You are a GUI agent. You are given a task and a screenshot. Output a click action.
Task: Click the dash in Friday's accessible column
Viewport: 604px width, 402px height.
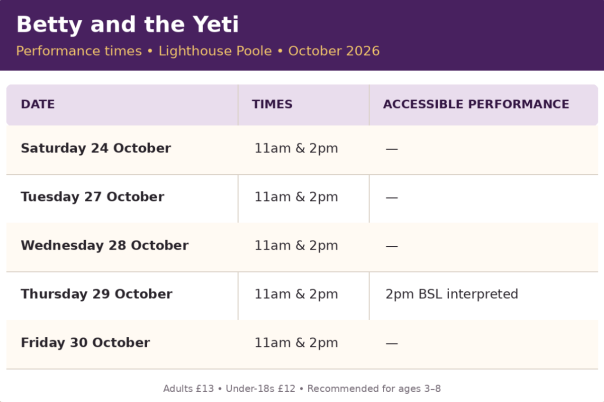pyautogui.click(x=392, y=343)
